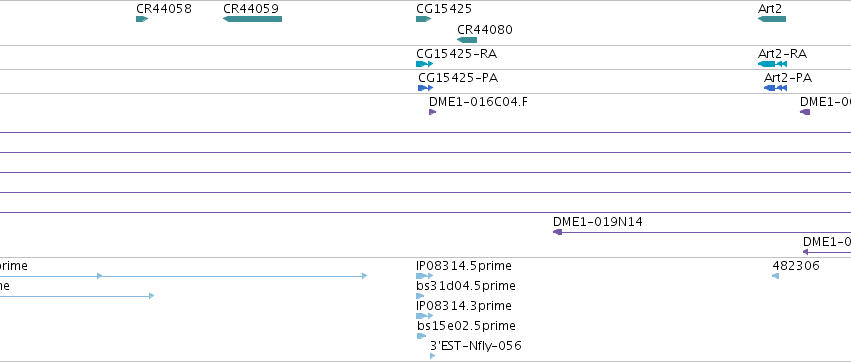Select the 3'EST-Nfly-056 feature label
851x362 pixels.
(475, 346)
